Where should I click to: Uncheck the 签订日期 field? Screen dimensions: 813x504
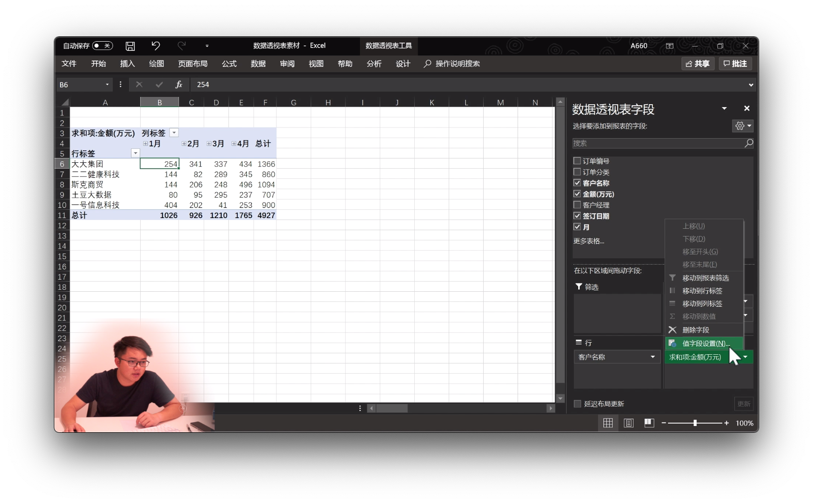(577, 216)
